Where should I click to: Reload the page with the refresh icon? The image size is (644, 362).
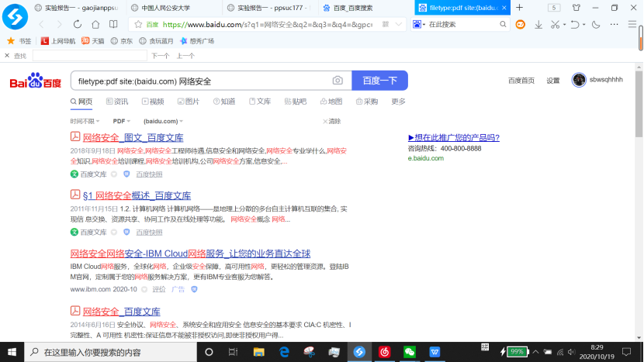[x=78, y=25]
